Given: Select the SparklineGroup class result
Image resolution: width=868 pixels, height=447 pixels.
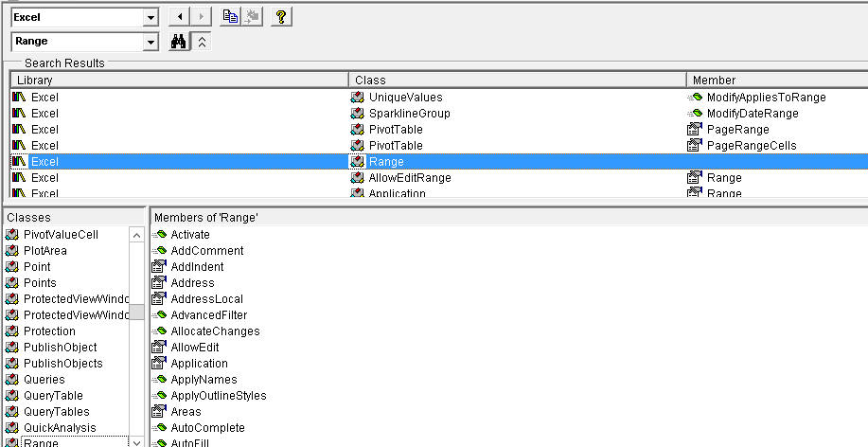Looking at the screenshot, I should [410, 114].
